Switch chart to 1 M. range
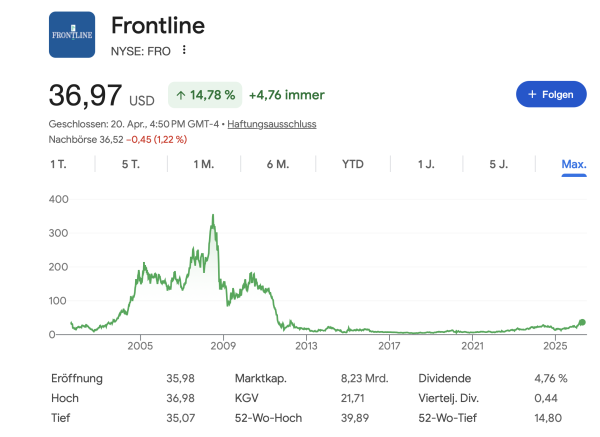This screenshot has height=437, width=600. [204, 164]
